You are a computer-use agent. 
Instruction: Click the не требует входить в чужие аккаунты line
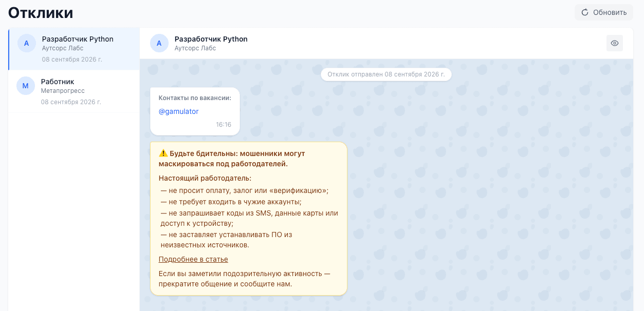coord(231,202)
